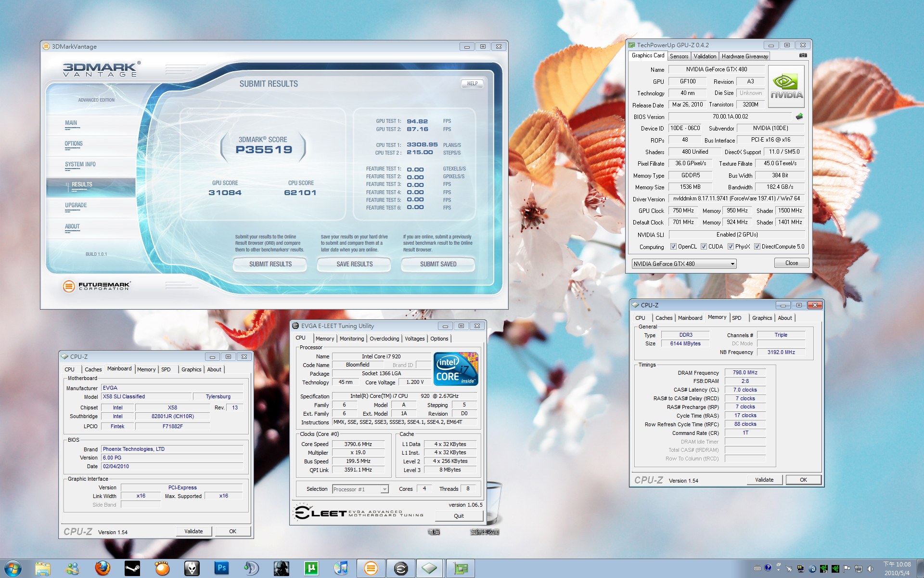Open the Validation tab in GPU-Z
924x578 pixels.
click(x=705, y=56)
